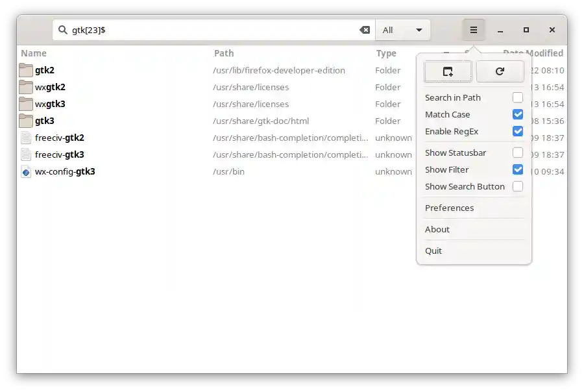
Task: Choose Quit from the menu
Action: click(x=433, y=251)
